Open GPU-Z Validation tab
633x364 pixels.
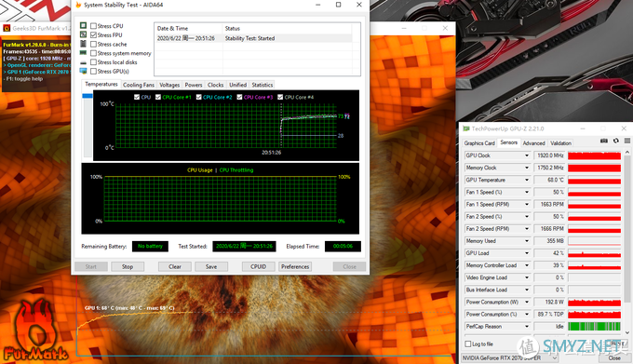coord(560,143)
